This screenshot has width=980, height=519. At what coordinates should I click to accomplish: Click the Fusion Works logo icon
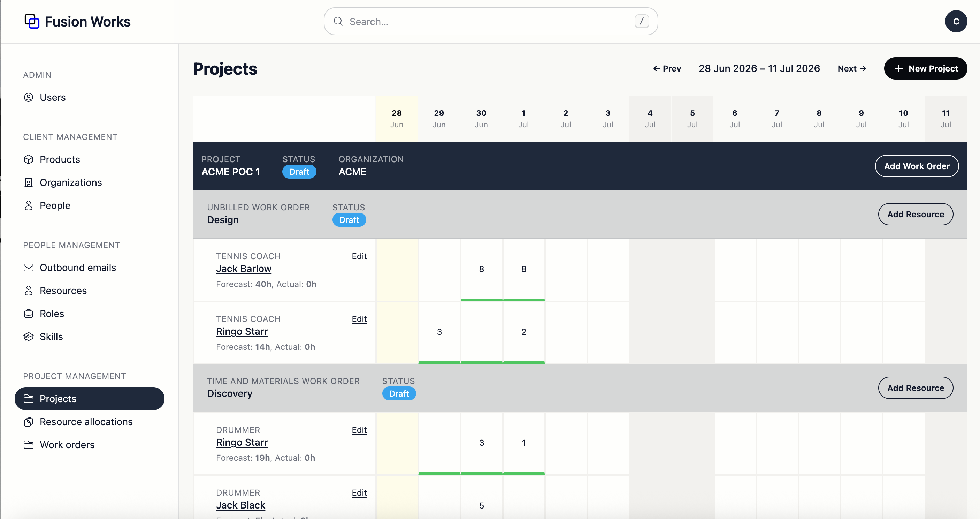coord(32,21)
